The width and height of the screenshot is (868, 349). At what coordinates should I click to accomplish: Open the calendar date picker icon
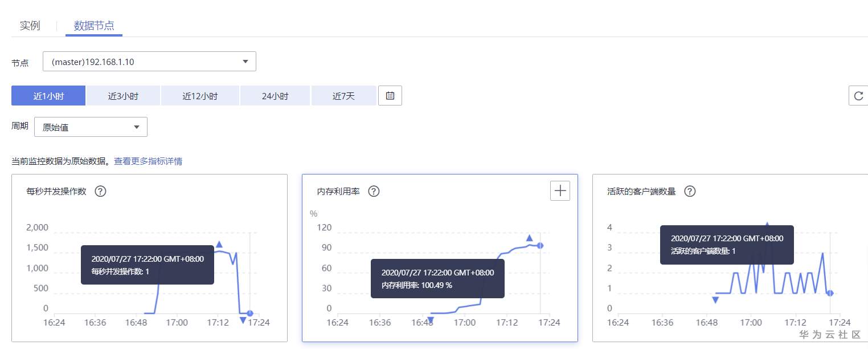click(x=390, y=96)
